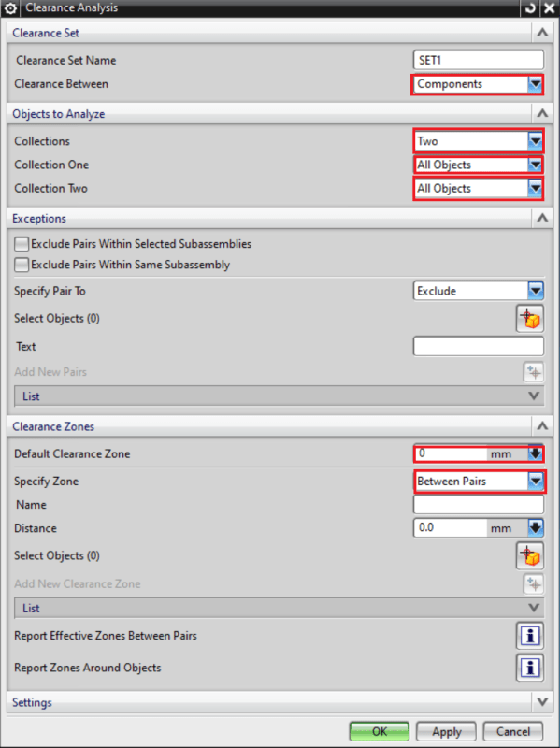Click the Distance value field
The image size is (560, 748).
pos(451,528)
